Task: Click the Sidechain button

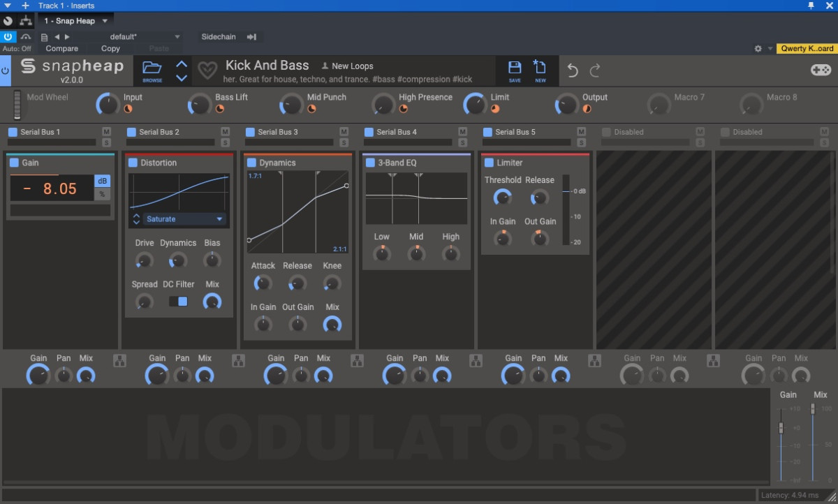Action: [219, 36]
